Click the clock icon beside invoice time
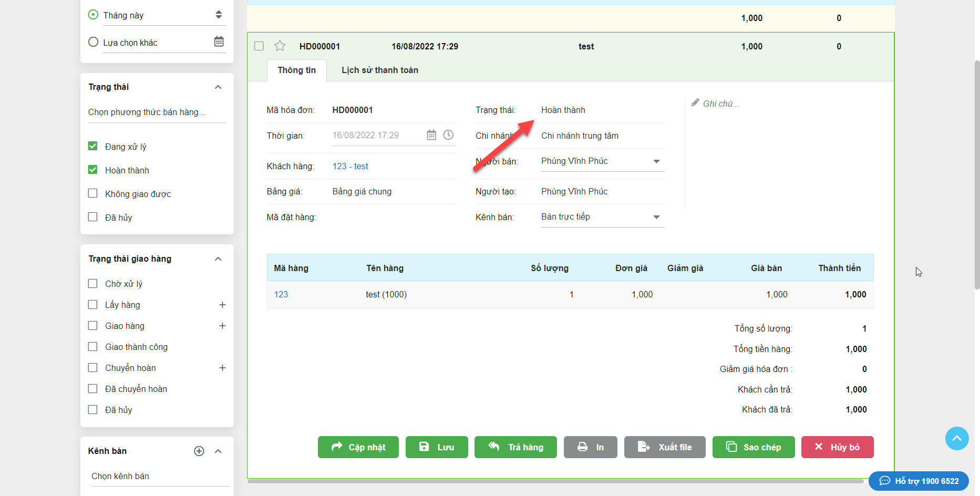Screen dimensions: 980x496 click(448, 135)
